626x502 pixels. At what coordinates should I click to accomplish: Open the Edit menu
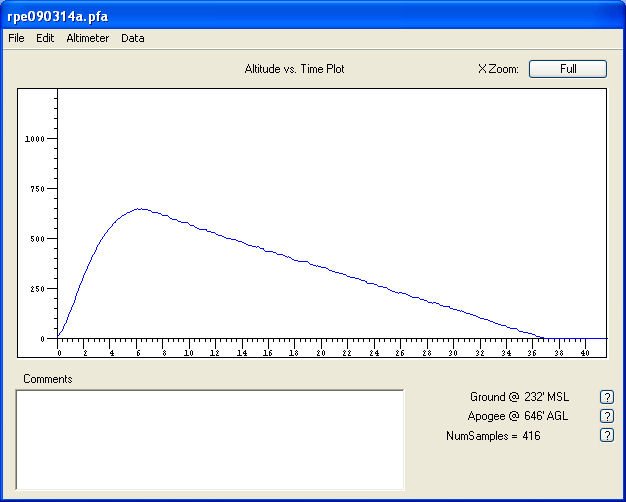[x=45, y=38]
